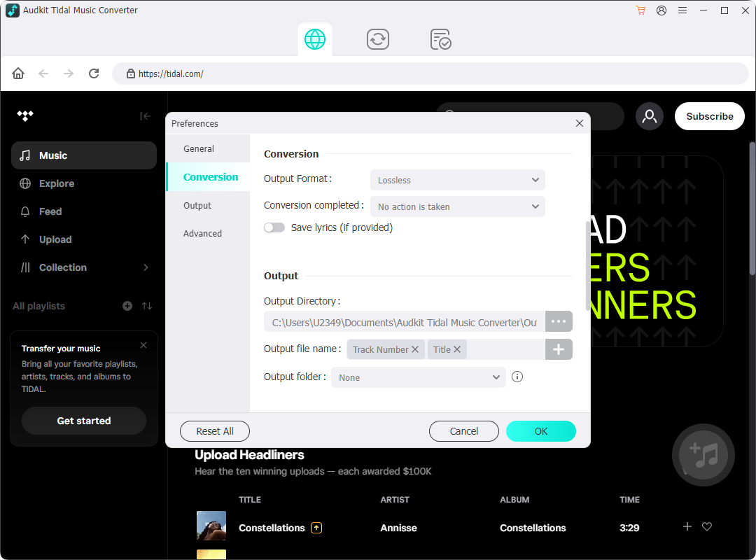Click the upload badge next to Constellations
This screenshot has width=756, height=560.
[x=316, y=528]
